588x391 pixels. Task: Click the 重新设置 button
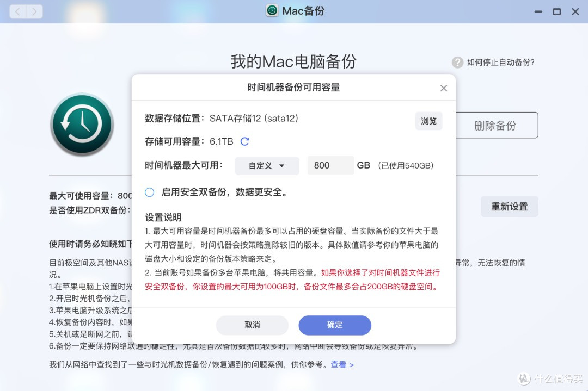[x=509, y=206]
